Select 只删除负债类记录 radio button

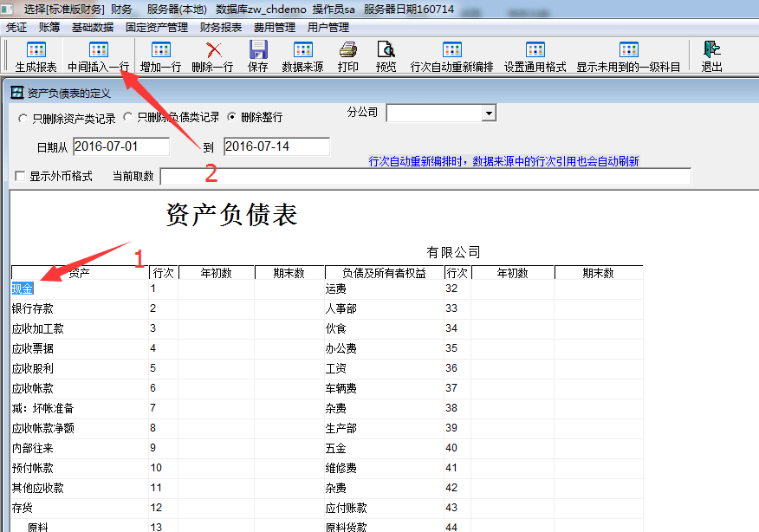tap(127, 117)
